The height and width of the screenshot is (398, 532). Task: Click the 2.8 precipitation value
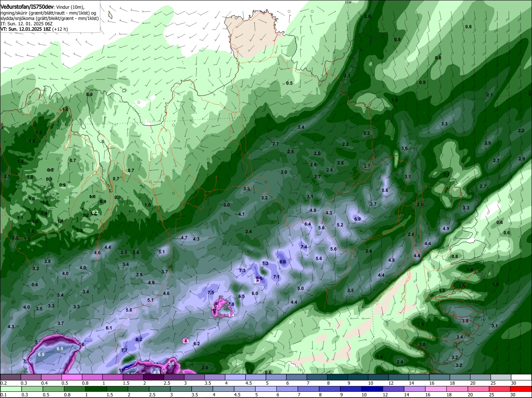coord(330,170)
